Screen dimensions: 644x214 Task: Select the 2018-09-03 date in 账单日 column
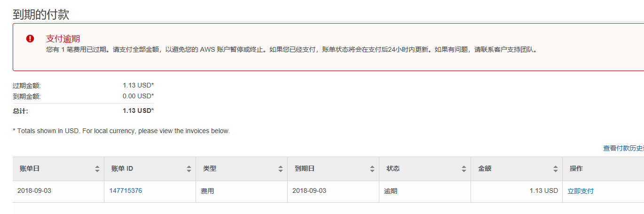click(x=34, y=190)
